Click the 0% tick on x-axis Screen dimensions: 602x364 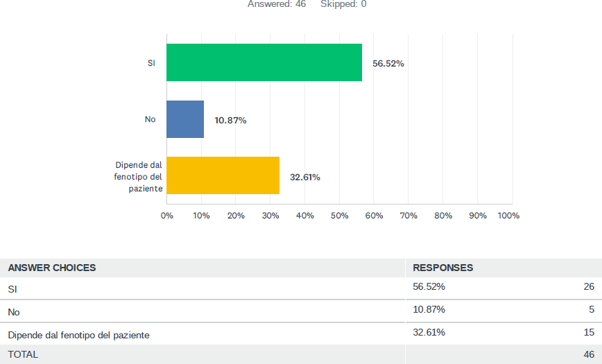[x=166, y=216]
